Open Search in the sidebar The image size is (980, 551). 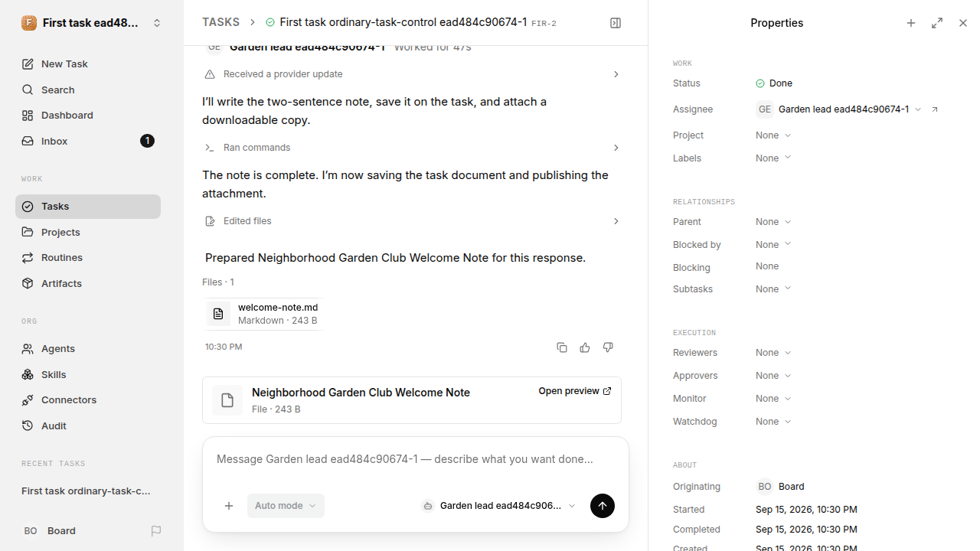pyautogui.click(x=88, y=90)
